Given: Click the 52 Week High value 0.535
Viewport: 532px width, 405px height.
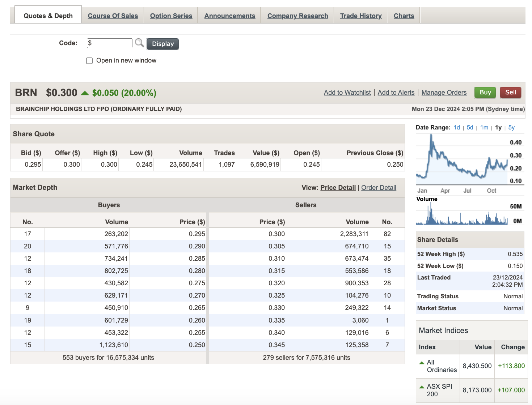Looking at the screenshot, I should pos(515,254).
